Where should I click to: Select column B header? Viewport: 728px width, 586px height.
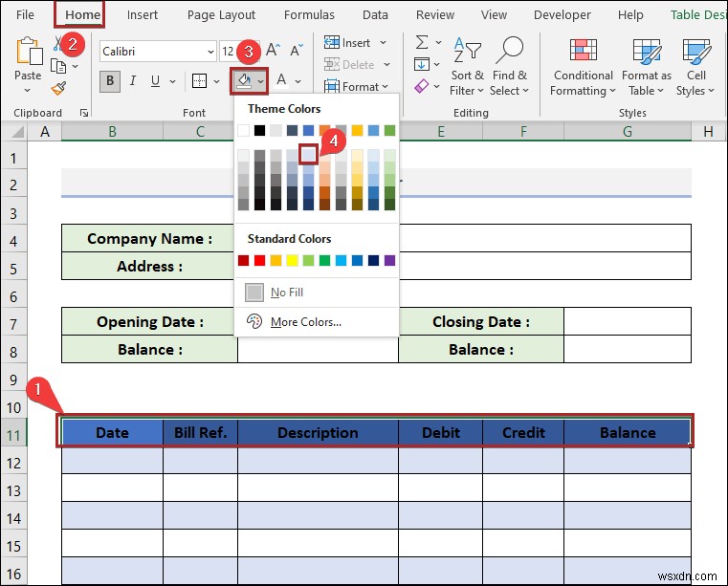coord(112,132)
